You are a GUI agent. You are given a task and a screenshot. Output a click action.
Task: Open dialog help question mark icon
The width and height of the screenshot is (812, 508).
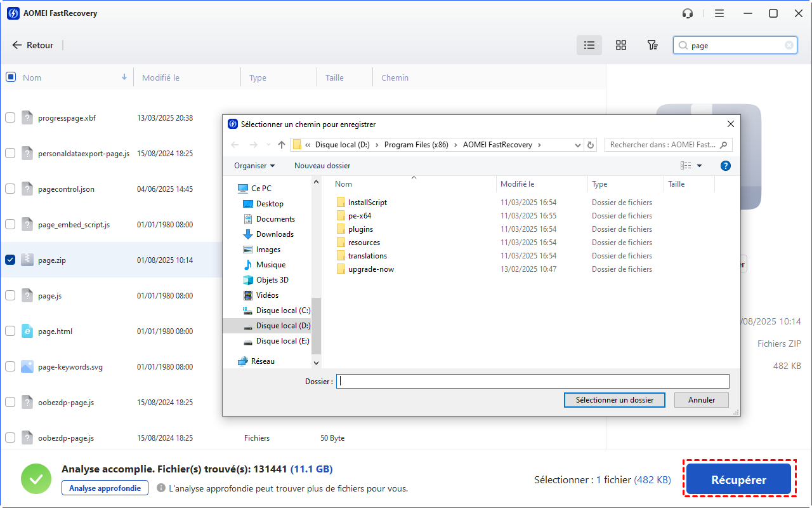pyautogui.click(x=726, y=166)
